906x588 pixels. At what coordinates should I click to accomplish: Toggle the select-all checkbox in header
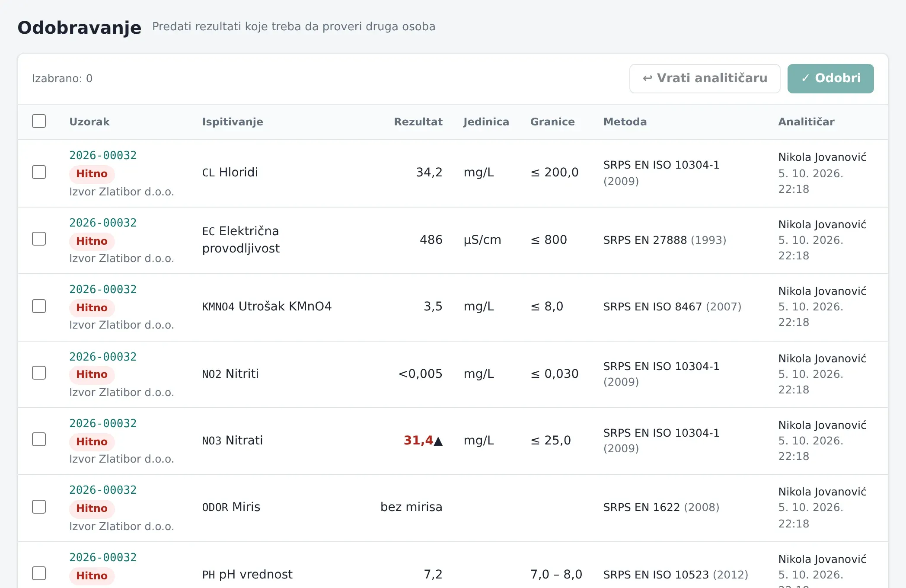point(39,121)
